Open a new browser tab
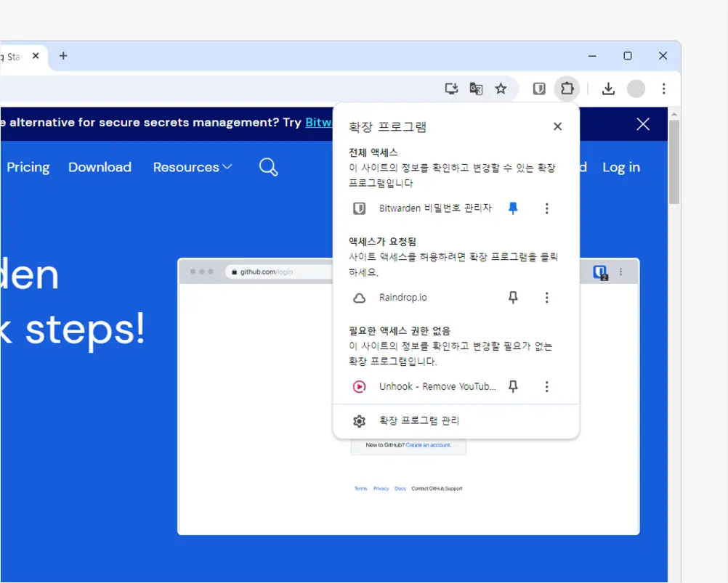 [x=63, y=56]
